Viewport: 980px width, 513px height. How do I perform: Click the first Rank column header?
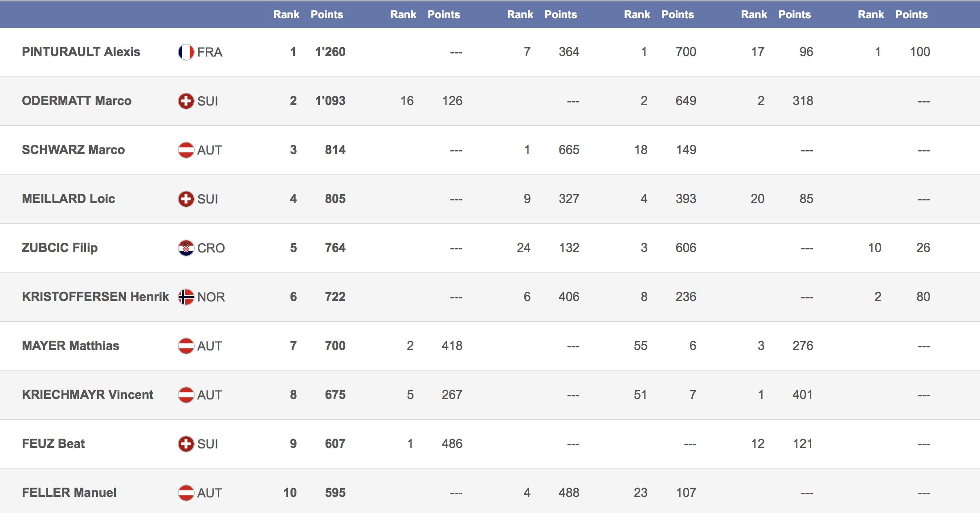pyautogui.click(x=286, y=15)
